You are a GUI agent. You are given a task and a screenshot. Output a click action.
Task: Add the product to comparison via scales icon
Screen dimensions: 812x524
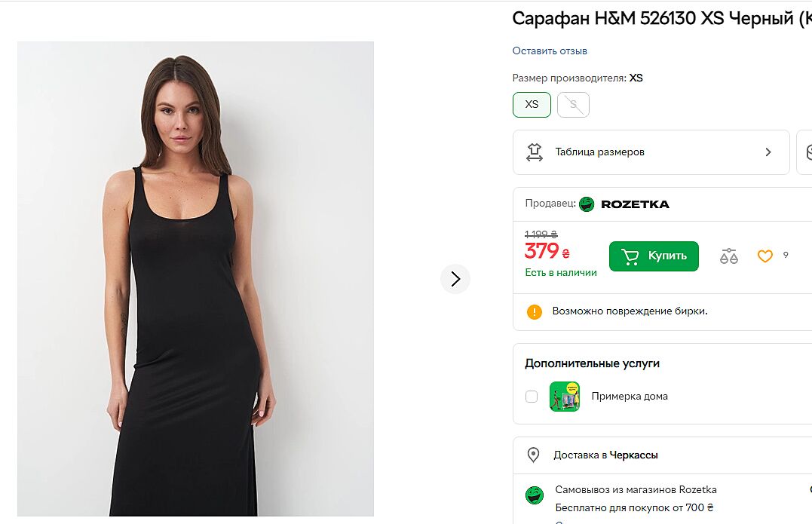click(729, 256)
